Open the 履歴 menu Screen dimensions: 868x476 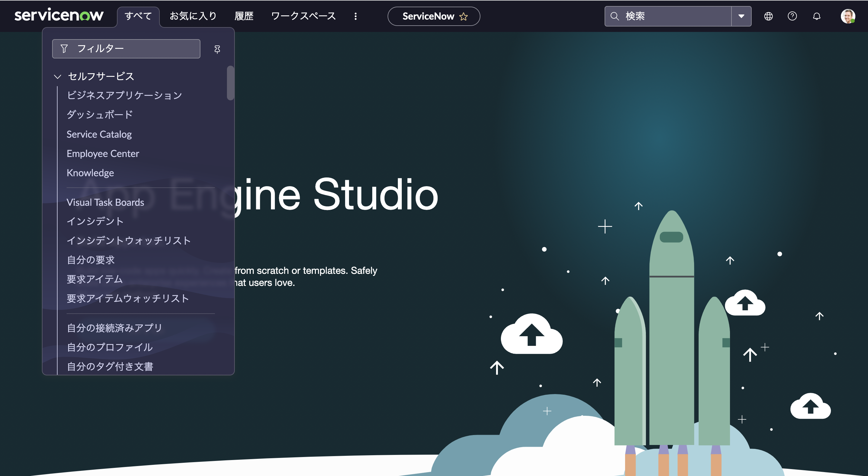[x=244, y=15]
